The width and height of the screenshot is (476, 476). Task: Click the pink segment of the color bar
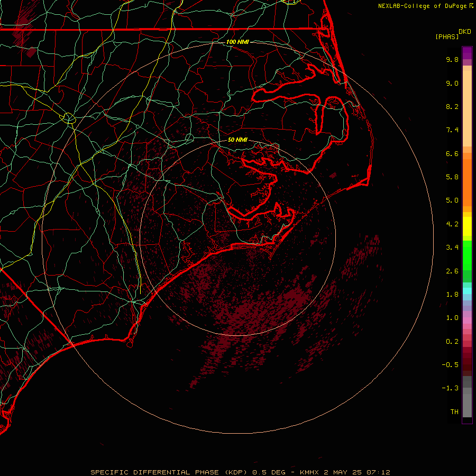pyautogui.click(x=467, y=321)
